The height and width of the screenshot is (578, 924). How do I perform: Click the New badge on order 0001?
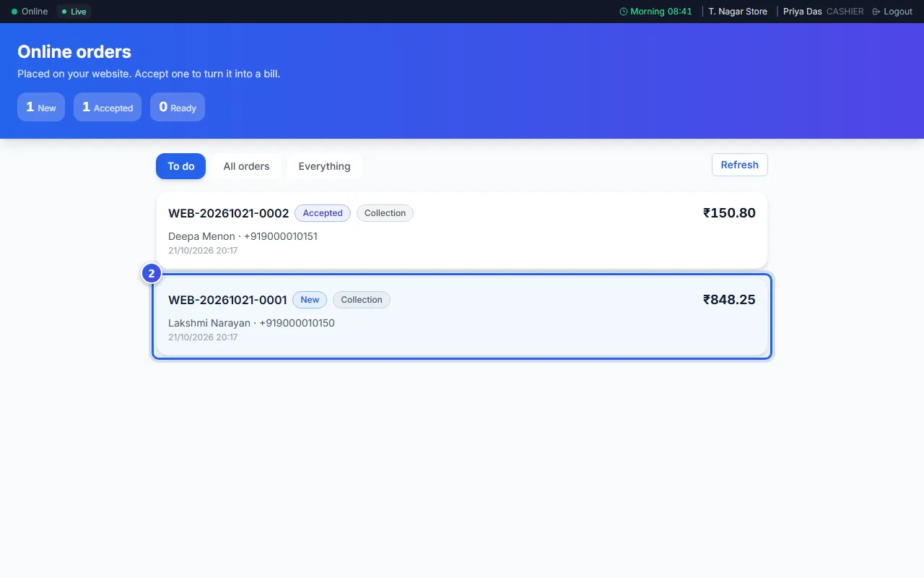[310, 300]
